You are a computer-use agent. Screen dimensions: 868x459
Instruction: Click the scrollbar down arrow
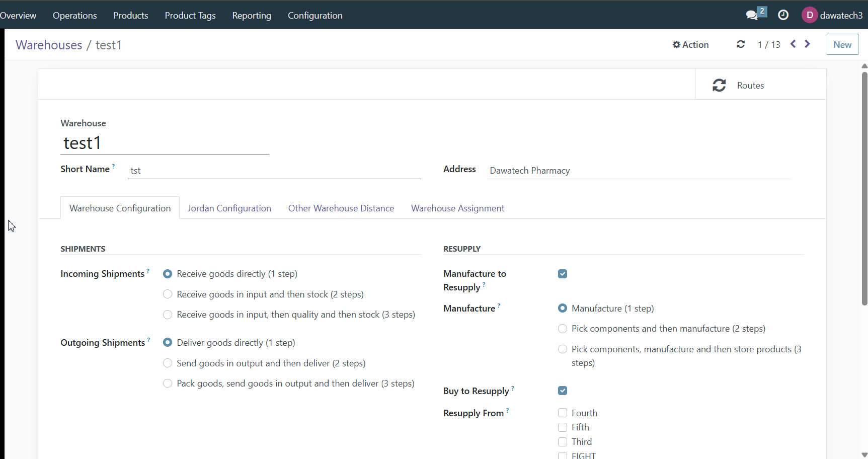(x=864, y=455)
